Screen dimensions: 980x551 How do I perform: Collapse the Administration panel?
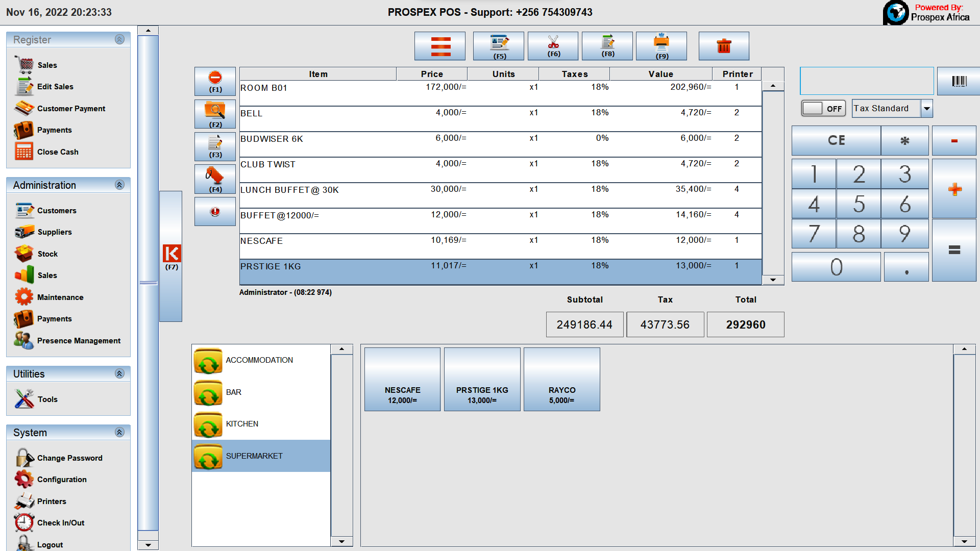coord(120,185)
